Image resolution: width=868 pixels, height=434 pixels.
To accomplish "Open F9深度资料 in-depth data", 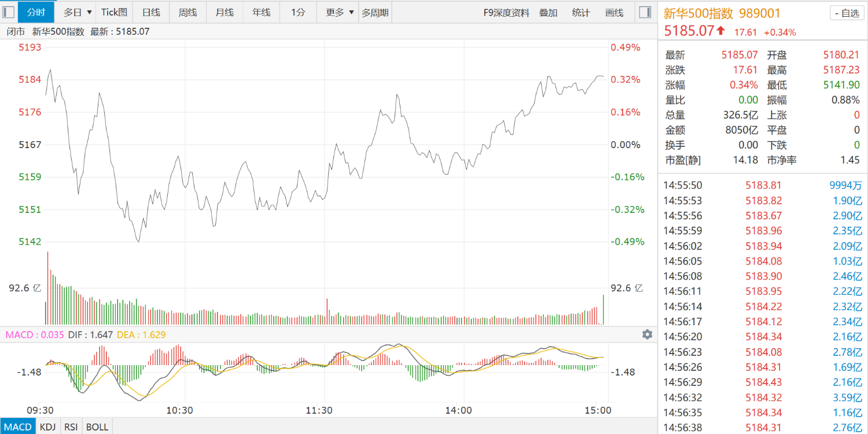I will tap(506, 13).
